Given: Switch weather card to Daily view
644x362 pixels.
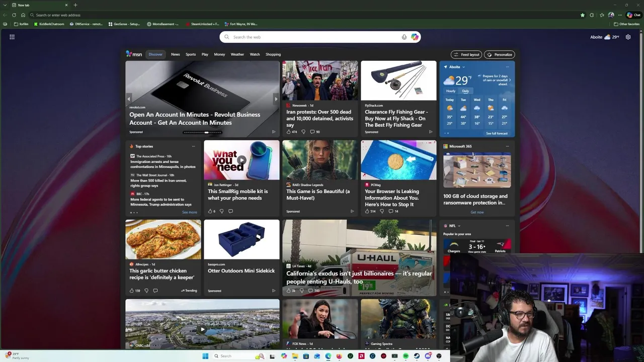Looking at the screenshot, I should (465, 91).
